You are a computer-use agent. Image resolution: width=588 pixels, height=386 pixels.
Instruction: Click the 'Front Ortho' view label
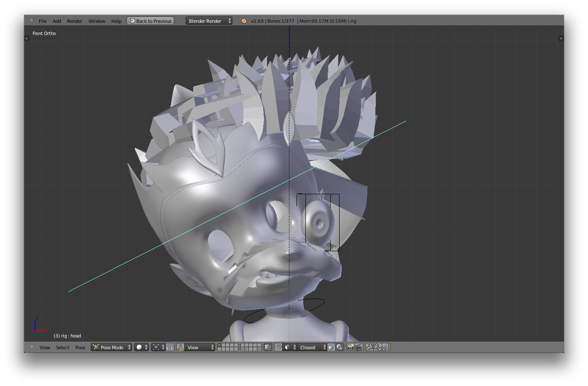coord(44,33)
